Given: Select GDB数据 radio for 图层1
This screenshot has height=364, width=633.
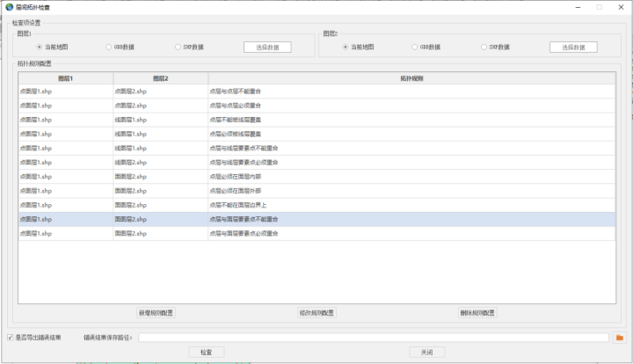Looking at the screenshot, I should click(108, 47).
